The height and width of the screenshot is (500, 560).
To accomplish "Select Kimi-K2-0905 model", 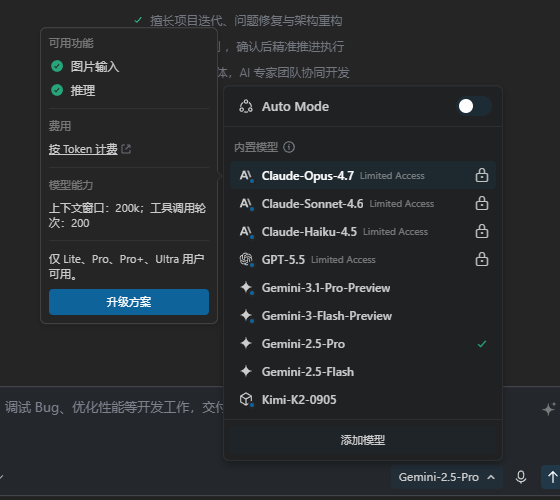I will click(363, 399).
